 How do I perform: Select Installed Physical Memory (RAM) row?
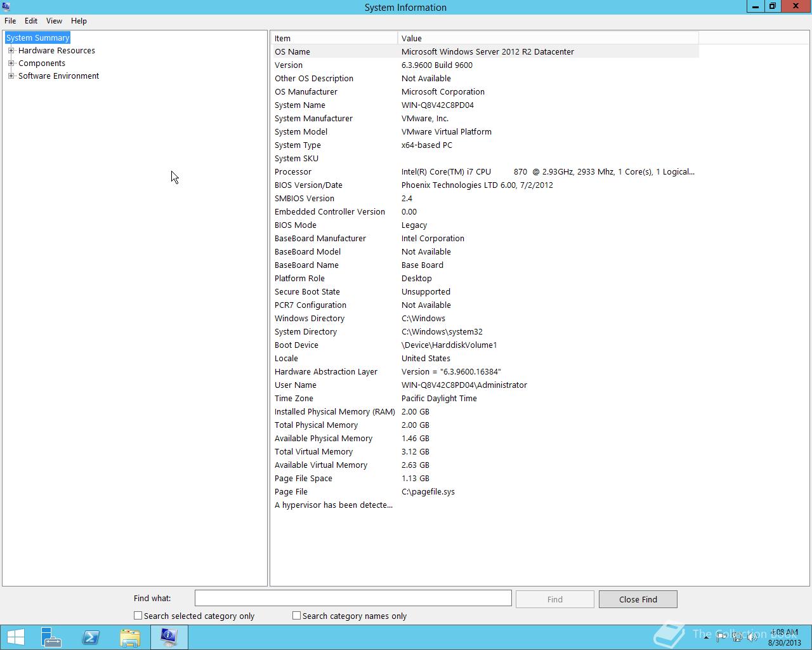coord(485,411)
